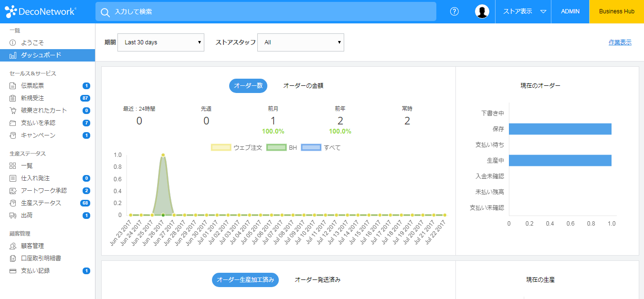The image size is (644, 299).
Task: Open the ストアスタッフ All dropdown
Action: [301, 42]
